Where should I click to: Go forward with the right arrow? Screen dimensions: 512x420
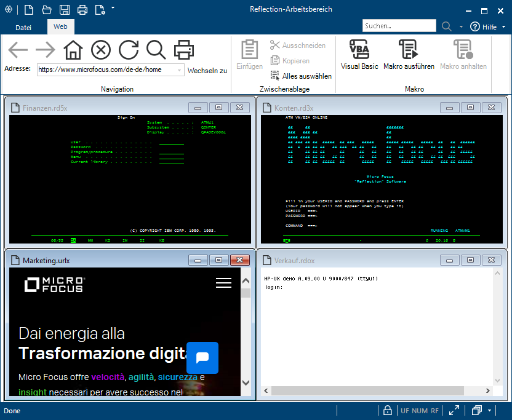coord(46,50)
